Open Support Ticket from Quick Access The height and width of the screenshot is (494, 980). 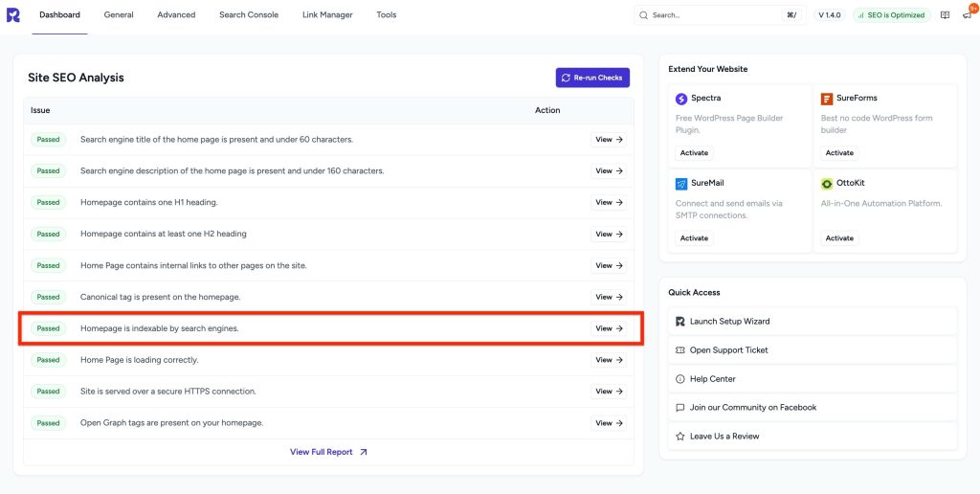pyautogui.click(x=728, y=350)
